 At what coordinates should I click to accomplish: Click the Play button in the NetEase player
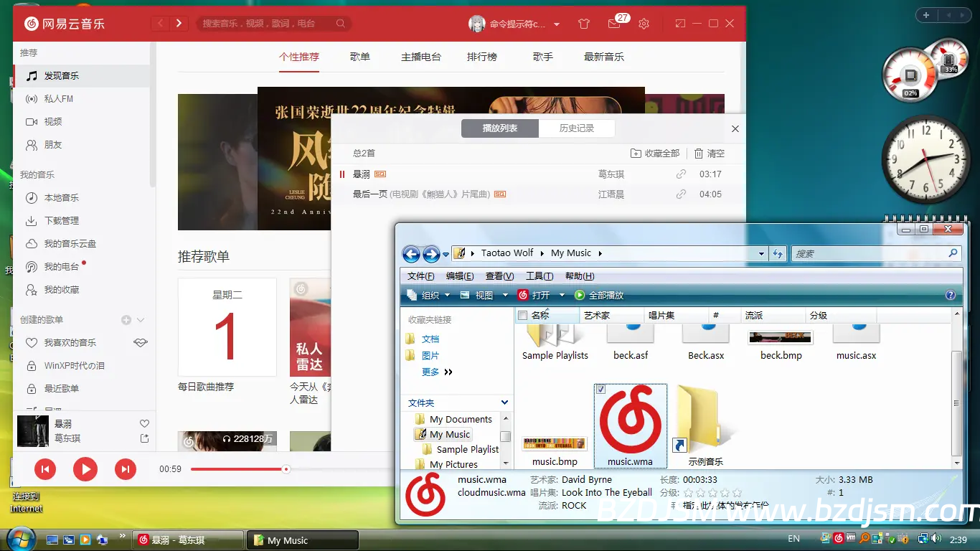click(85, 470)
